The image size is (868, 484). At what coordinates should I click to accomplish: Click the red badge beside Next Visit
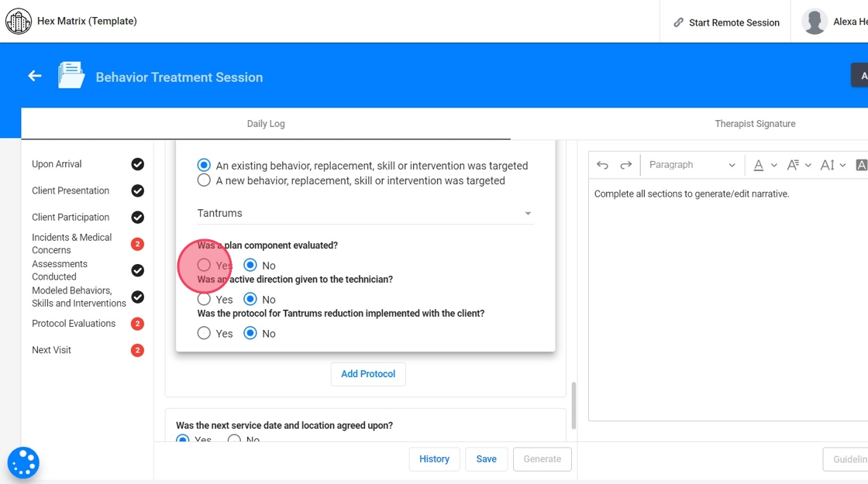click(x=138, y=350)
